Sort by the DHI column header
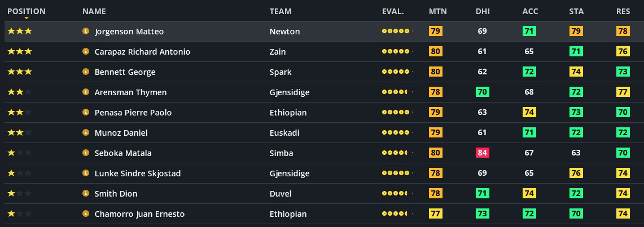 (x=483, y=11)
